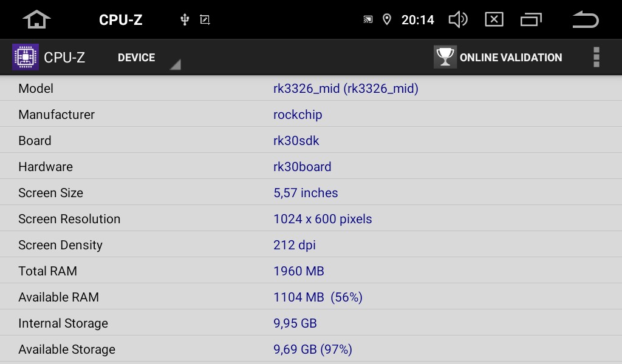Open the volume speaker control
The image size is (622, 364).
[x=458, y=19]
